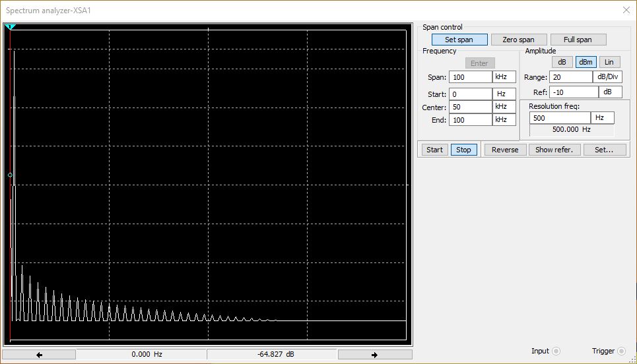Switch amplitude scale to dB

[x=562, y=62]
